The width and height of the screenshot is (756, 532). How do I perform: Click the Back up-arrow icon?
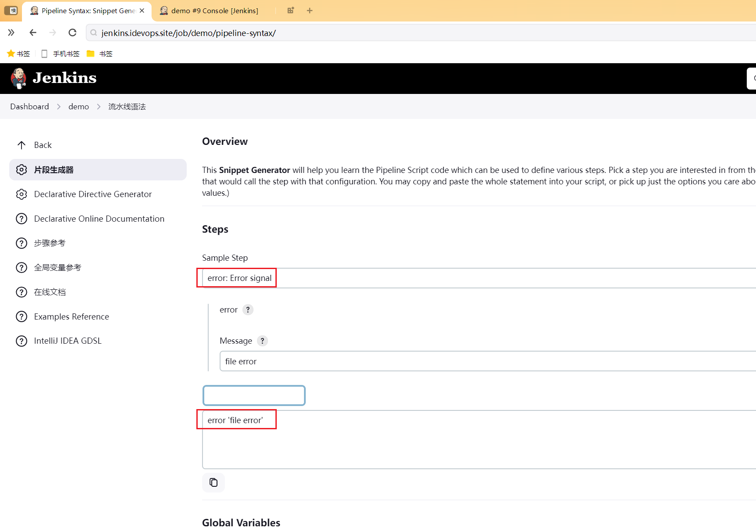coord(22,145)
